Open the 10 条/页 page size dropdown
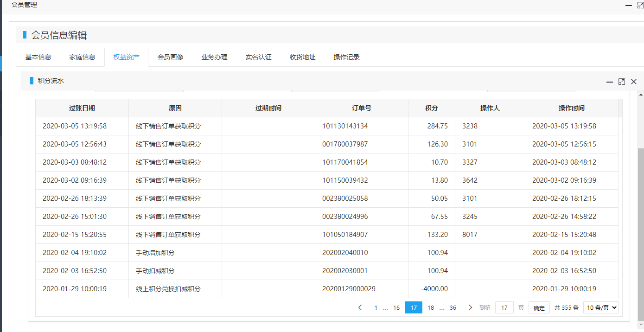 tap(601, 307)
